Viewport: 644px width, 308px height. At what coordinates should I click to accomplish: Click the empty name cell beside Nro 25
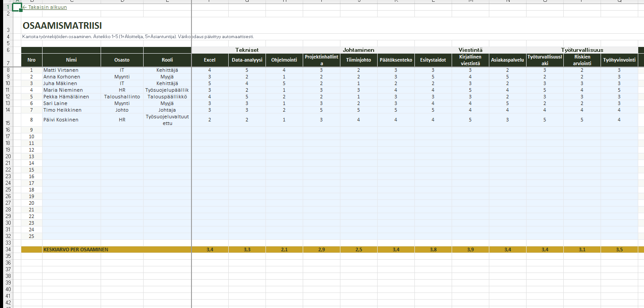coord(71,236)
